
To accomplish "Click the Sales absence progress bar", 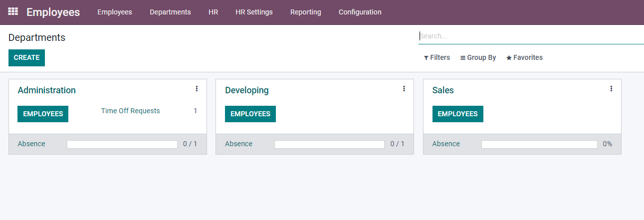I will (x=539, y=144).
